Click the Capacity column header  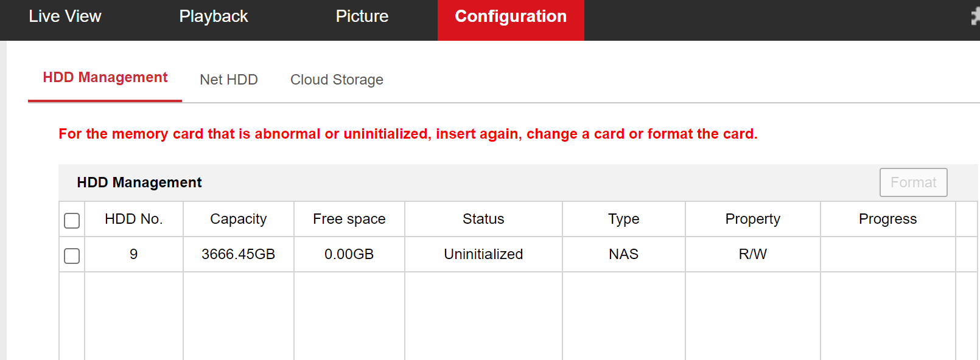click(x=239, y=219)
